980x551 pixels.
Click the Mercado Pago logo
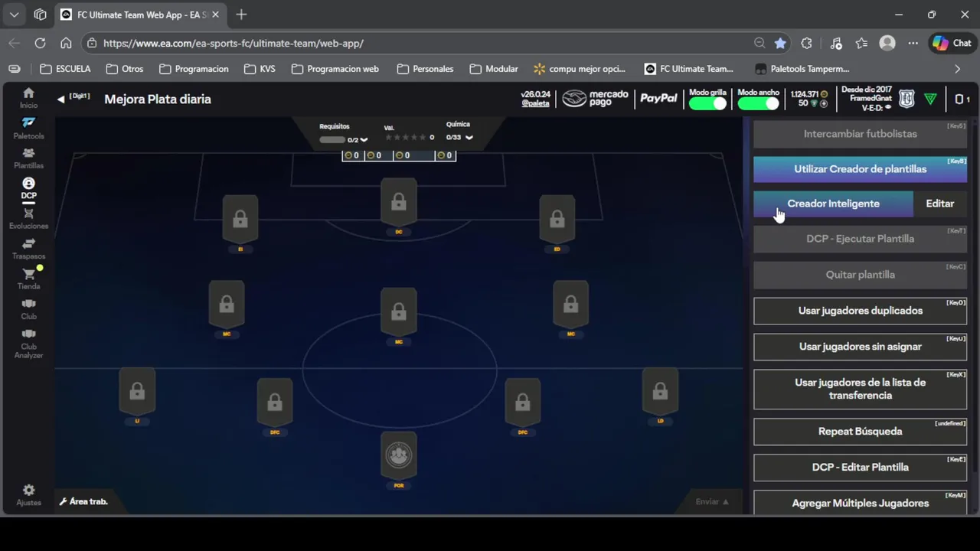595,99
